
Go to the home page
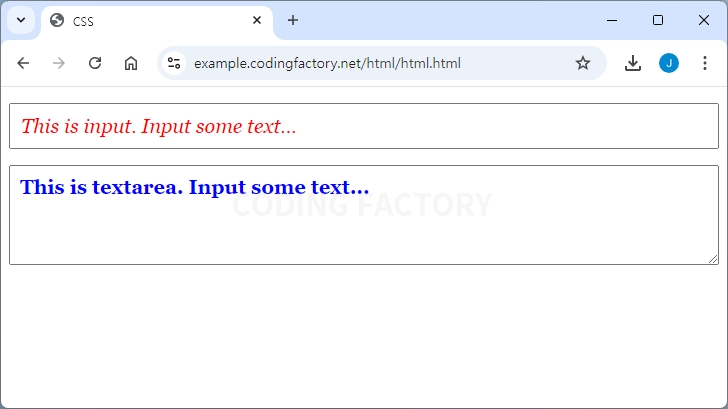[x=131, y=63]
